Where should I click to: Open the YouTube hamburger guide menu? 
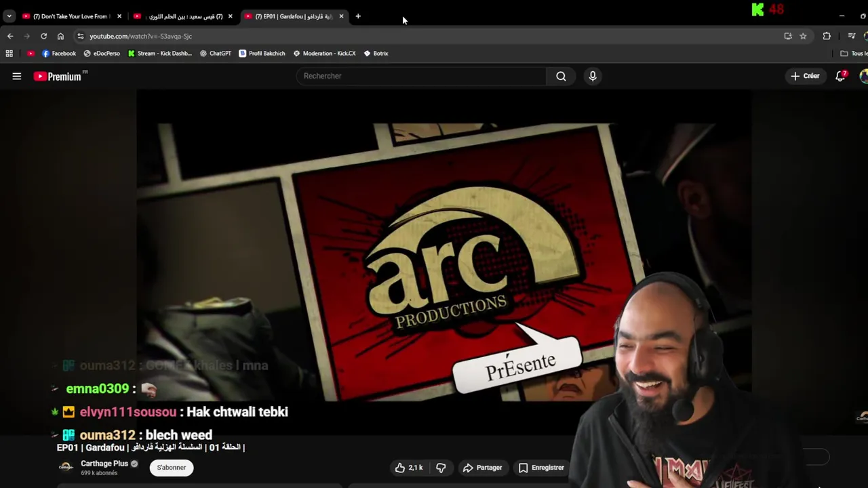click(17, 77)
